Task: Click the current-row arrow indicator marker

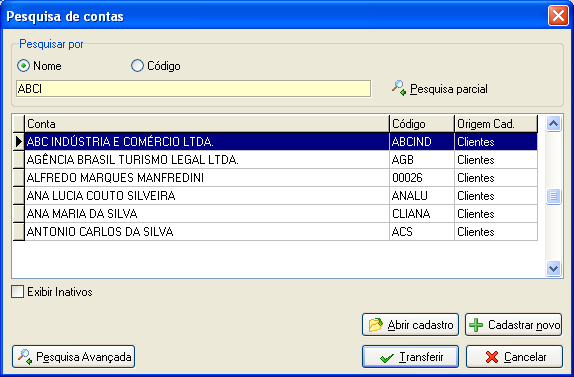Action: coord(19,142)
